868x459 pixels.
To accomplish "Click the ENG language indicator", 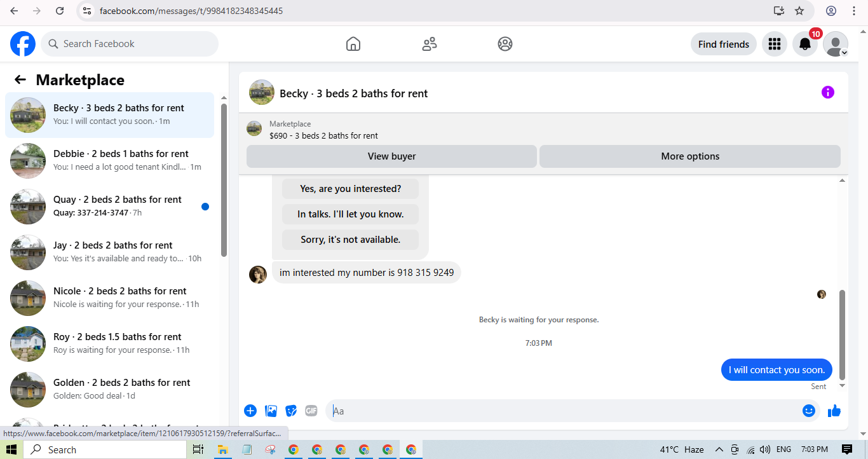I will (784, 449).
